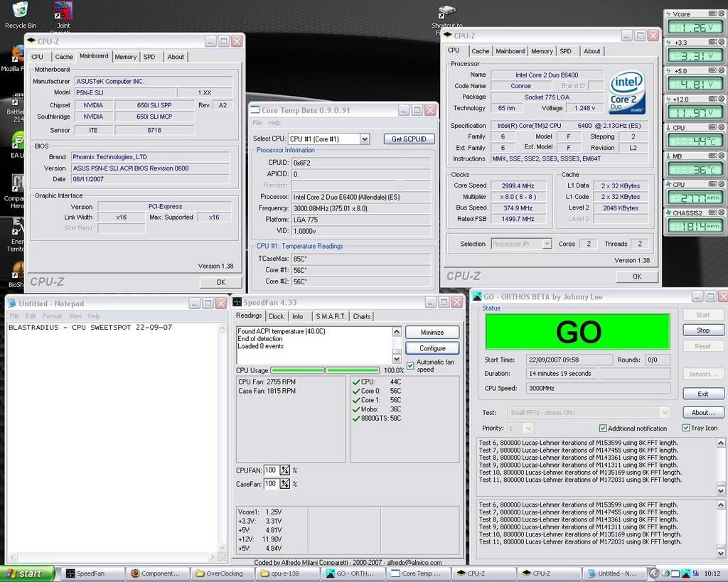Click the Stop button in Orthos

tap(703, 330)
